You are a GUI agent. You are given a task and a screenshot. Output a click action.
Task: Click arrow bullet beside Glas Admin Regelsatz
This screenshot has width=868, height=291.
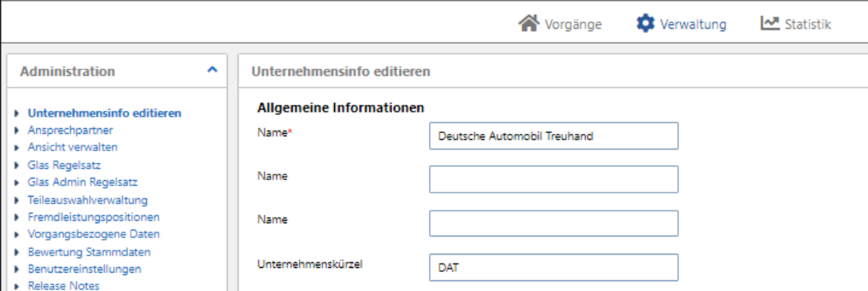(16, 183)
